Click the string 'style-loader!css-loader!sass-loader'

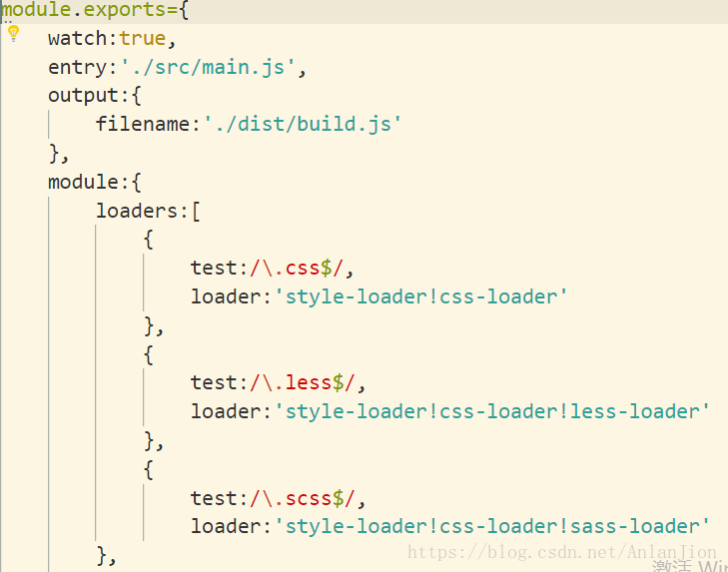(492, 526)
